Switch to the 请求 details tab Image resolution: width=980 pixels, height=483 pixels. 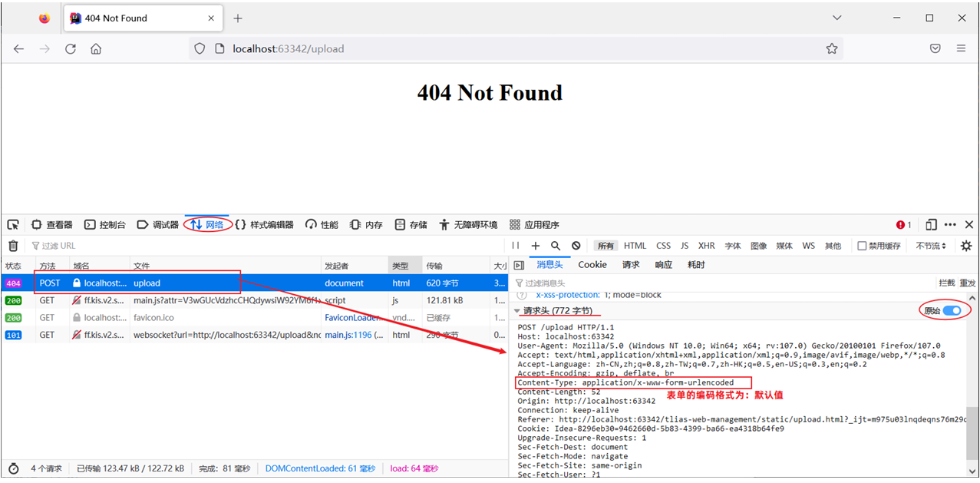pyautogui.click(x=631, y=265)
